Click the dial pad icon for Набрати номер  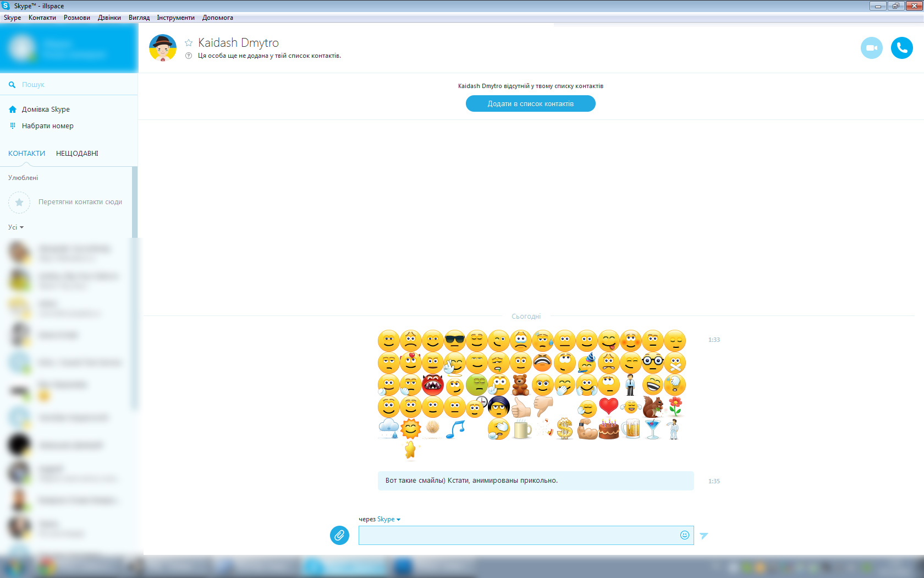coord(13,126)
